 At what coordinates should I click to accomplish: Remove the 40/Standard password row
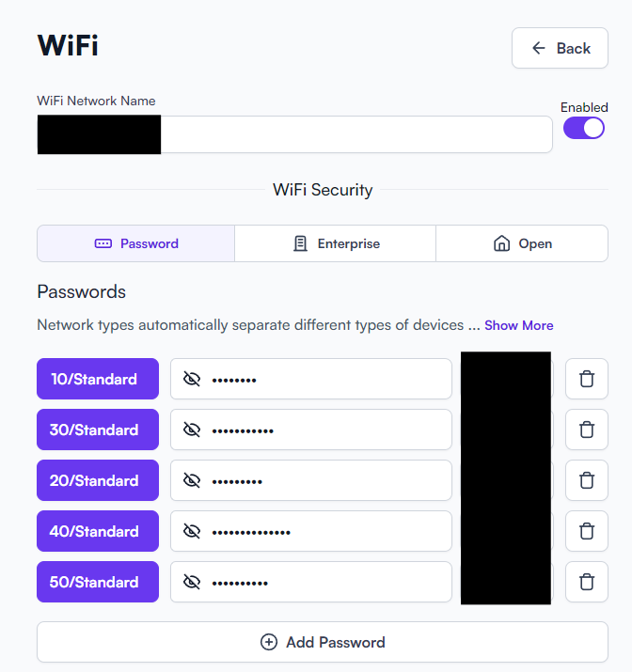pos(587,531)
